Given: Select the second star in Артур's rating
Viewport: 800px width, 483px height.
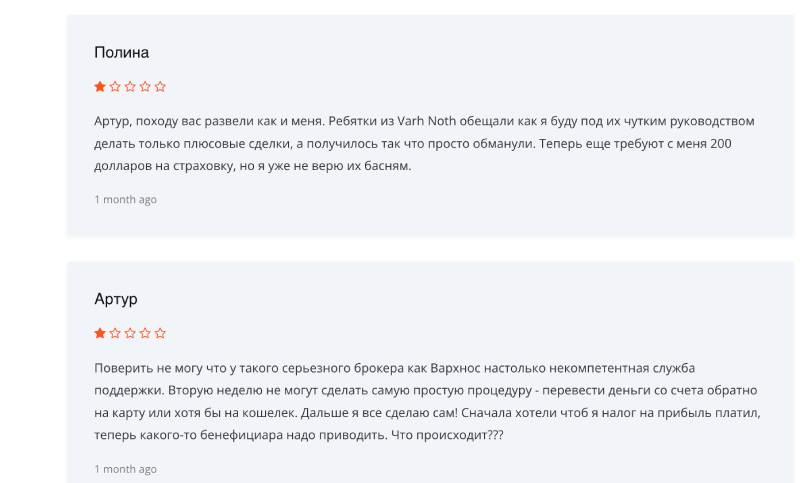Looking at the screenshot, I should [115, 333].
